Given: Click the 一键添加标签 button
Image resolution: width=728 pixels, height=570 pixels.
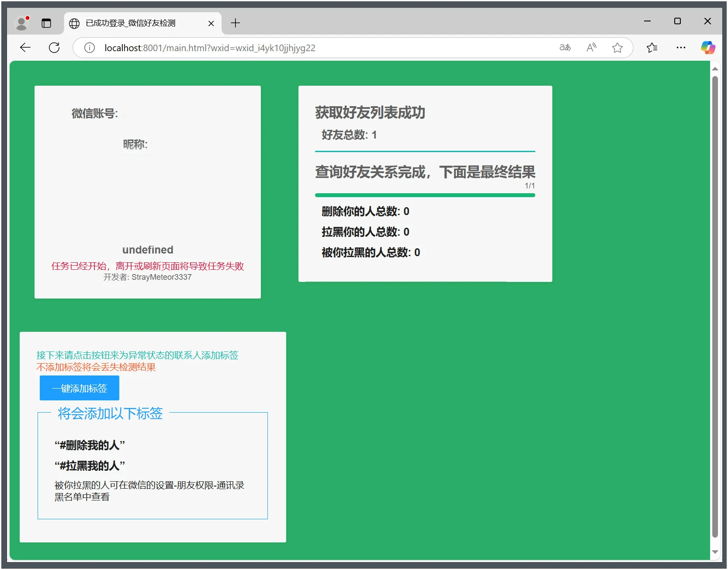Looking at the screenshot, I should pos(79,388).
